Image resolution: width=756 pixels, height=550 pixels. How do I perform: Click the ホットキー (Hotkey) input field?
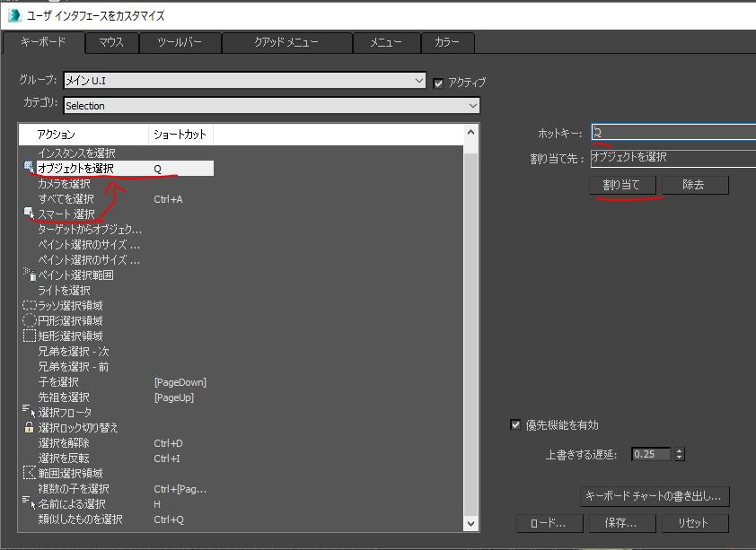pos(673,133)
